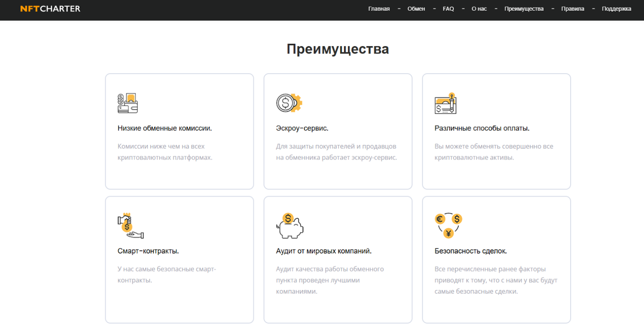The image size is (644, 326).
Task: Click the piggy bank audit icon
Action: (290, 226)
